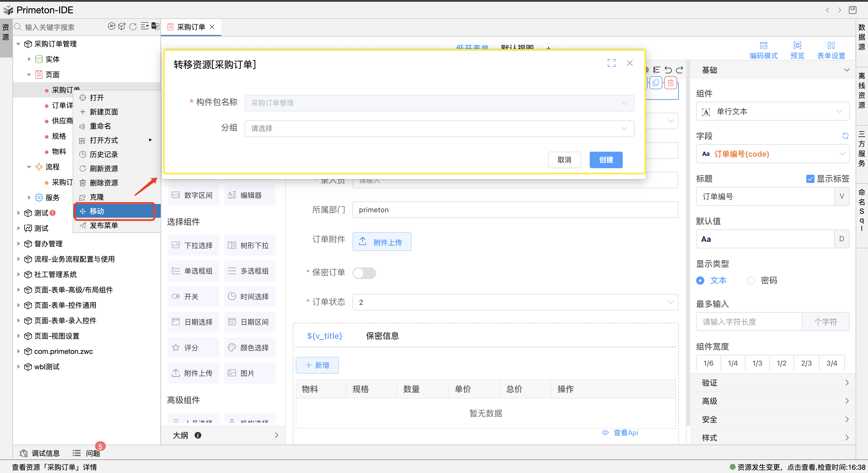Click the red delete trash icon
The image size is (868, 473).
click(x=671, y=82)
